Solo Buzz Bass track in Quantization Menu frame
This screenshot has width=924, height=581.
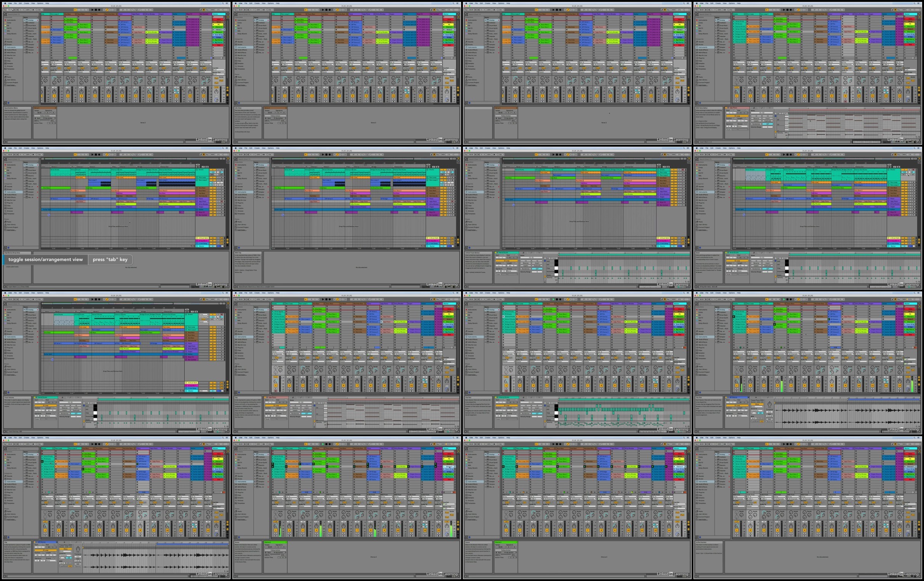coord(82,99)
